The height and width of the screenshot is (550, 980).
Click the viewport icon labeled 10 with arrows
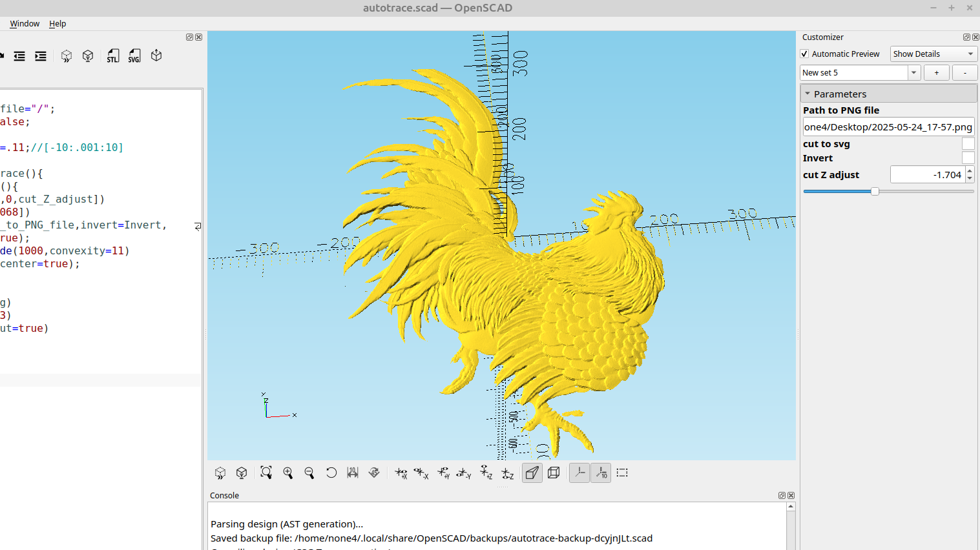pyautogui.click(x=353, y=473)
